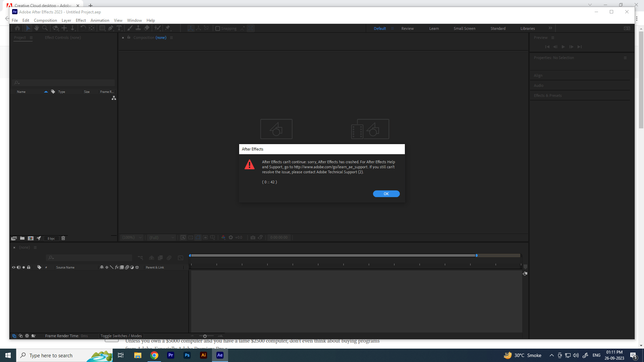Open the Project panel menu
The width and height of the screenshot is (644, 362).
point(31,38)
